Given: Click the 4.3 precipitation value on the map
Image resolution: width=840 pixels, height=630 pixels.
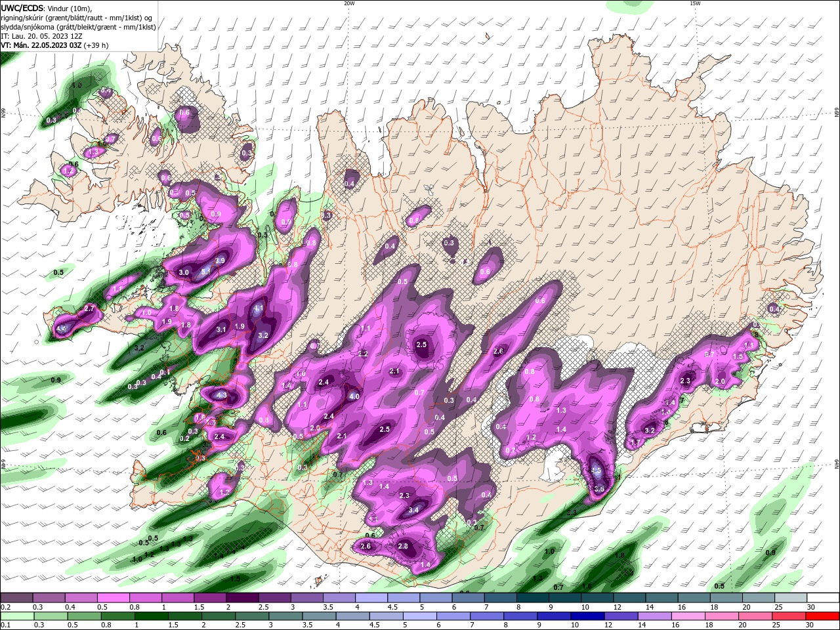Looking at the screenshot, I should pyautogui.click(x=221, y=395).
